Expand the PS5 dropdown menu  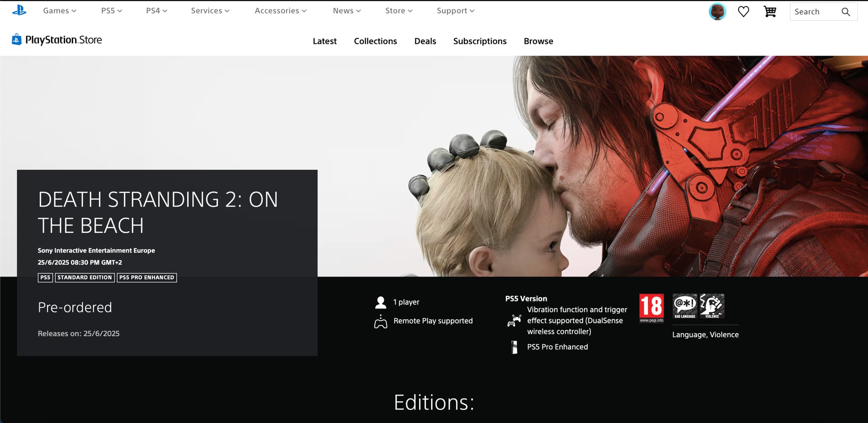pyautogui.click(x=112, y=11)
